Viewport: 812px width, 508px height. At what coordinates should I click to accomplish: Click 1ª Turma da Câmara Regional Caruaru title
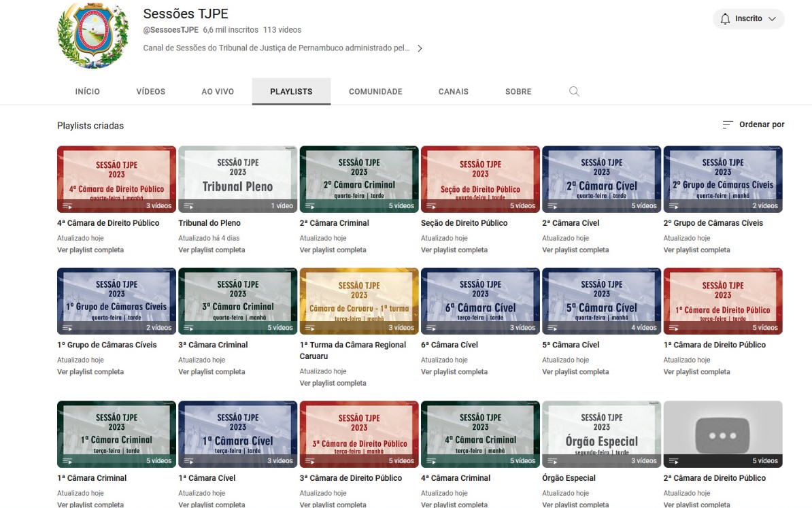pyautogui.click(x=353, y=351)
